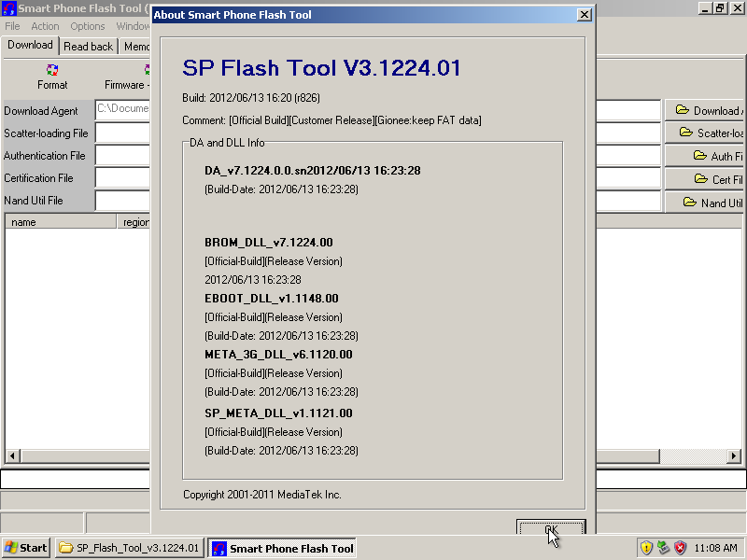Click the Certification File input field
Viewport: 747px width, 560px height.
point(123,177)
